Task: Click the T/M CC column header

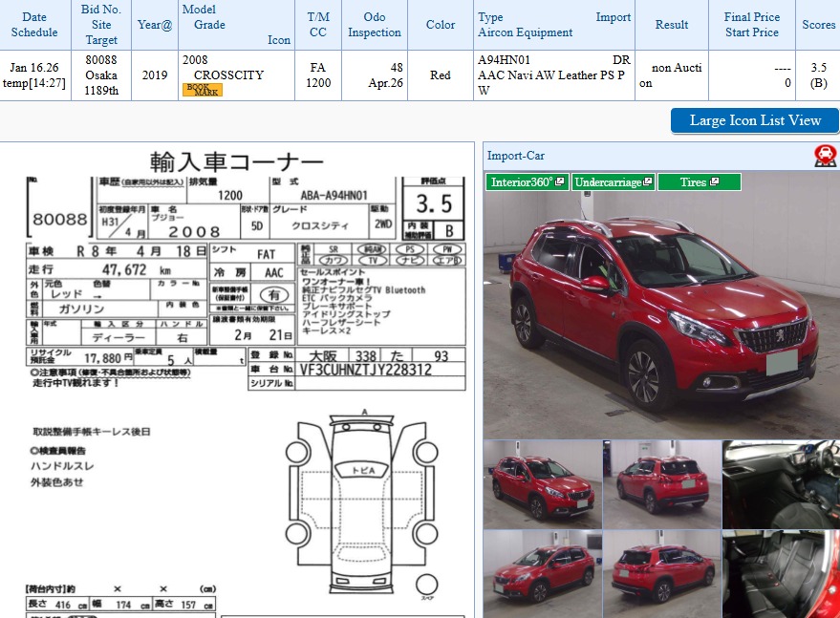Action: 317,25
